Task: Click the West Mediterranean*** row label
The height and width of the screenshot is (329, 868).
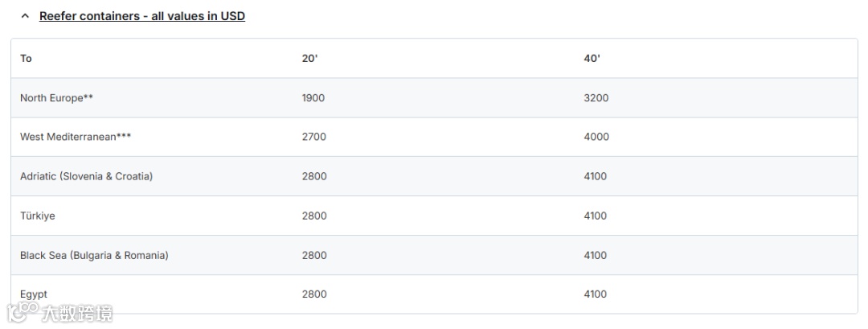Action: tap(76, 137)
